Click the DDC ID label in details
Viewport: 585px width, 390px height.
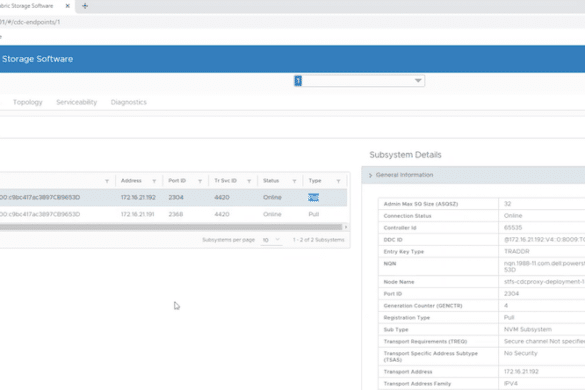pos(393,240)
